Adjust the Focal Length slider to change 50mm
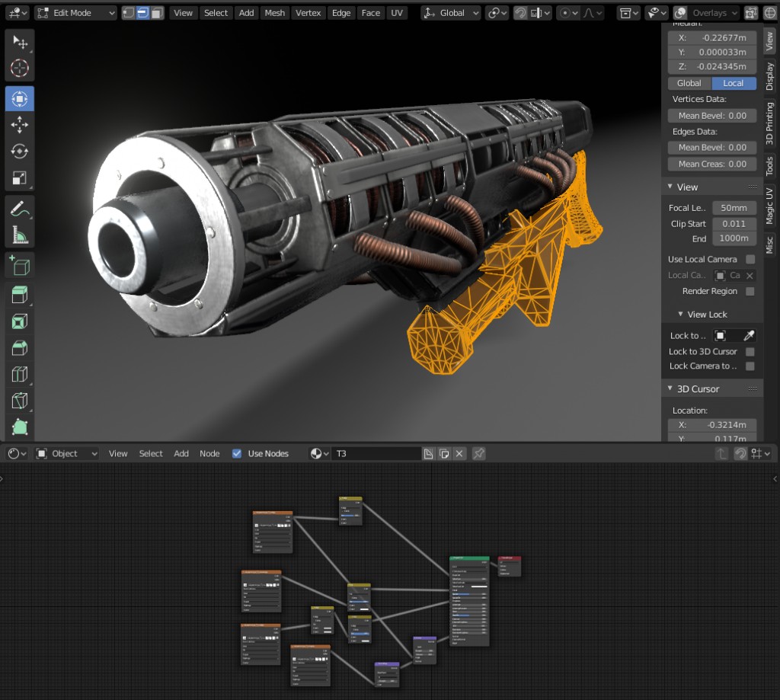Screen dimensions: 780x700 pyautogui.click(x=733, y=207)
